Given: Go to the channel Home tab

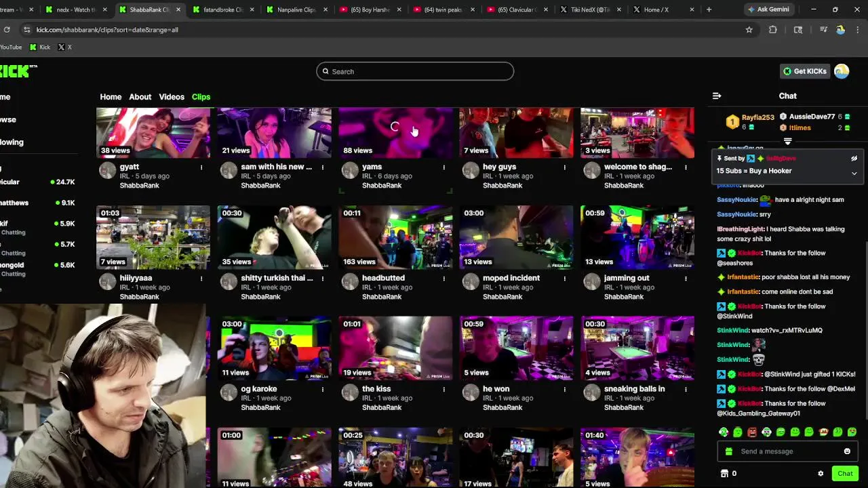Looking at the screenshot, I should click(111, 97).
